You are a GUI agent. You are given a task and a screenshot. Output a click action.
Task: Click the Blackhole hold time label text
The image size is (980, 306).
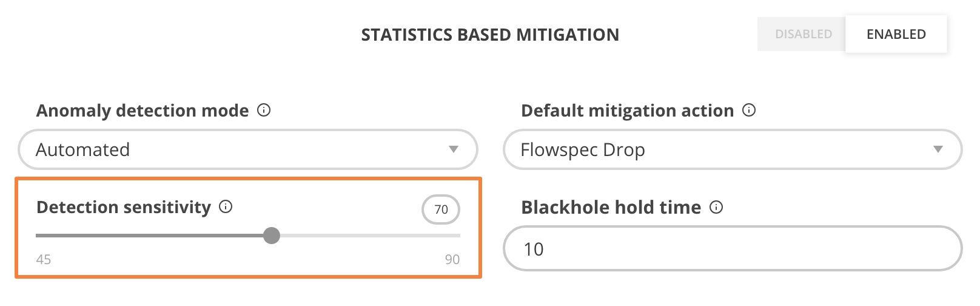611,208
